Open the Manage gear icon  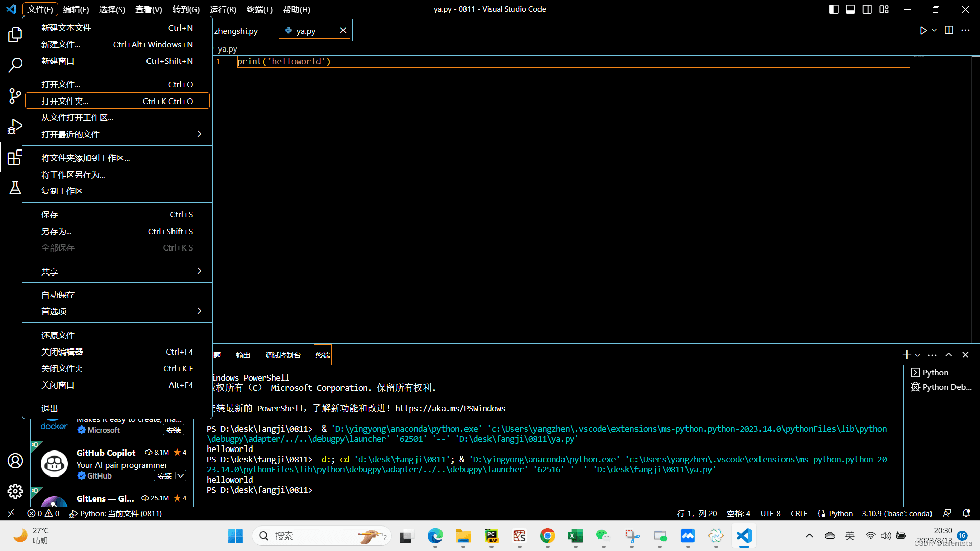pos(15,491)
